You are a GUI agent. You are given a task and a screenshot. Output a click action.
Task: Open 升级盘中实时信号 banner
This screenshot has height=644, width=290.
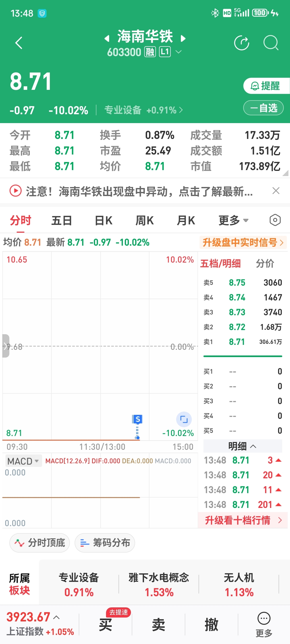tap(243, 243)
